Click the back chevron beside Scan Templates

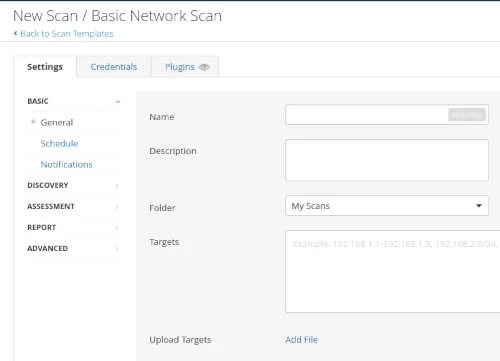tap(15, 33)
